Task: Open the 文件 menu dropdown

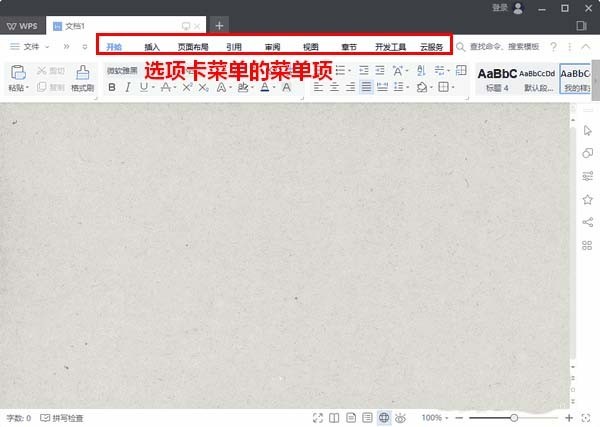Action: pos(30,47)
